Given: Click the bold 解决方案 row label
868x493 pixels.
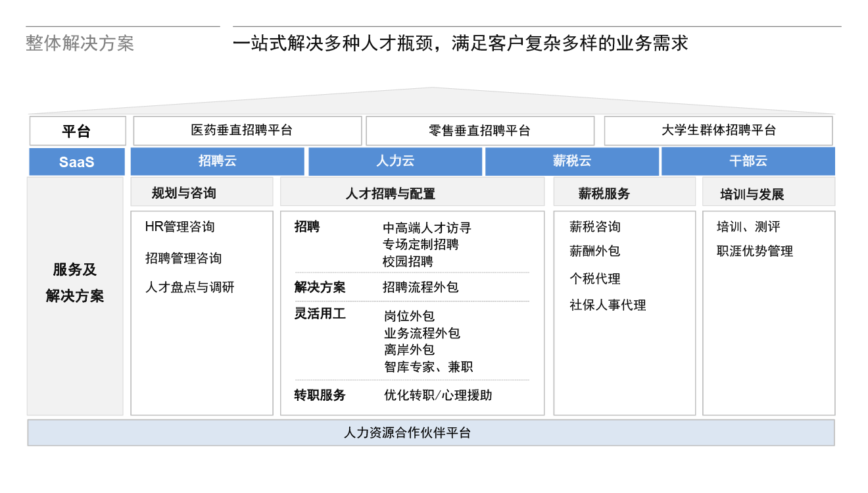Looking at the screenshot, I should 320,288.
